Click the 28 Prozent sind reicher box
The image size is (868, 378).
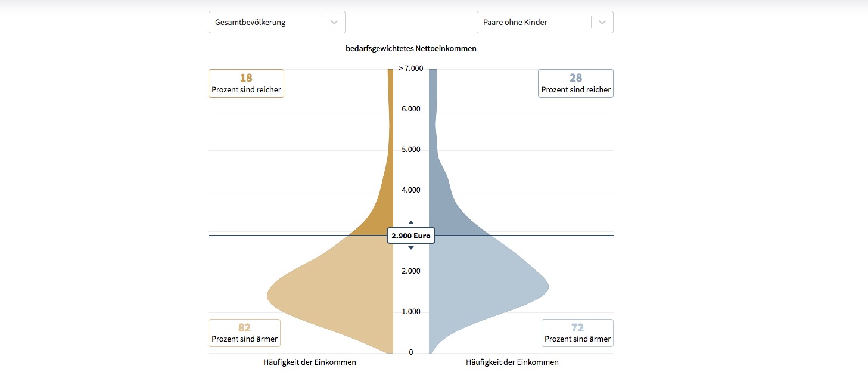click(x=575, y=83)
